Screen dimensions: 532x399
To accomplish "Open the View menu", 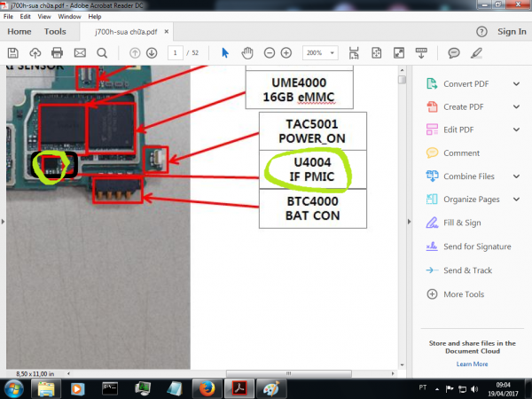I will tap(44, 17).
